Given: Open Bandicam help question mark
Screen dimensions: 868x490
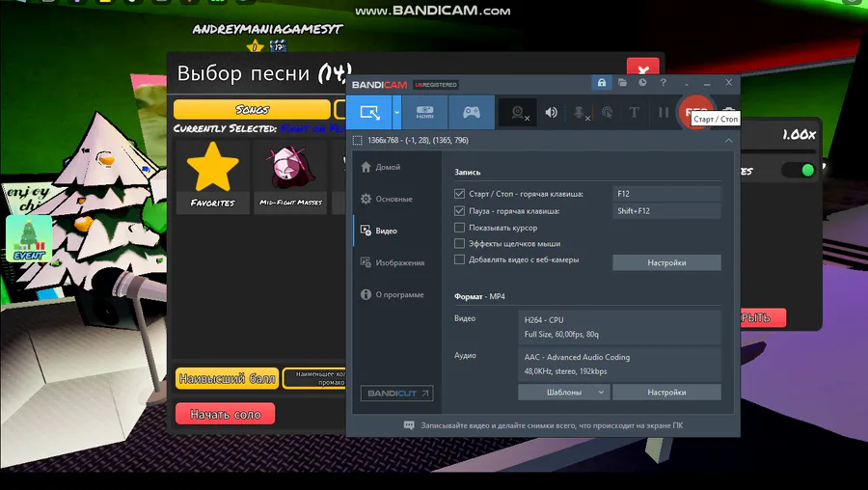Looking at the screenshot, I should (x=664, y=83).
